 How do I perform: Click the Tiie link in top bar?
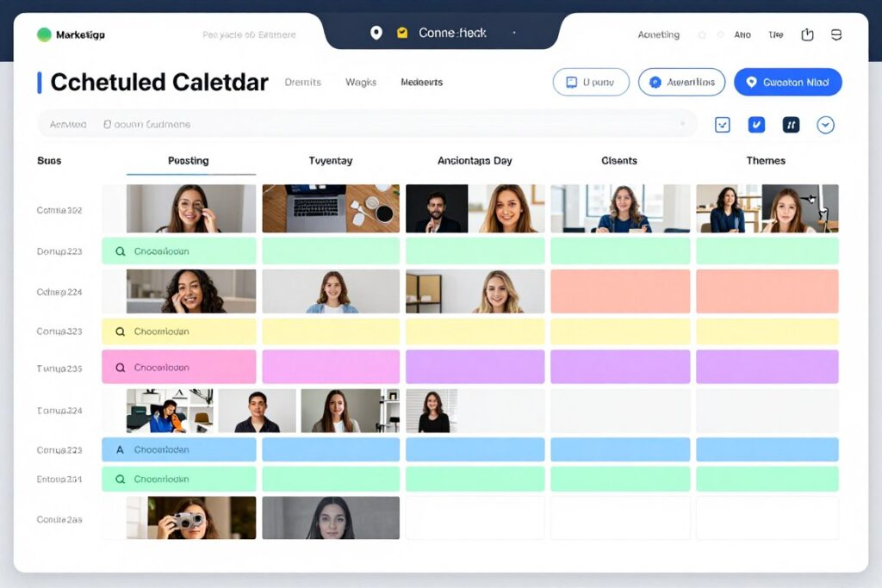tap(776, 34)
